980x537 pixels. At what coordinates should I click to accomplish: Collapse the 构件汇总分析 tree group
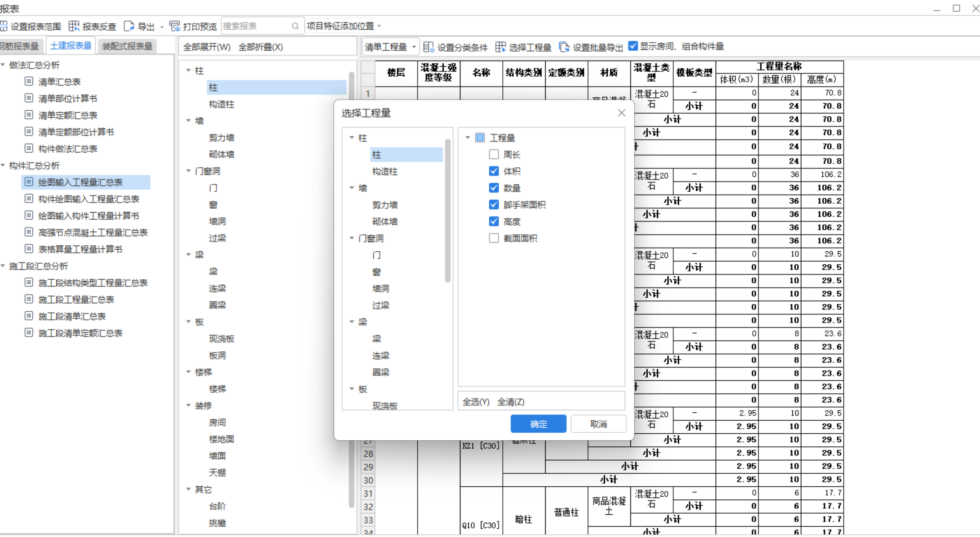click(x=3, y=165)
